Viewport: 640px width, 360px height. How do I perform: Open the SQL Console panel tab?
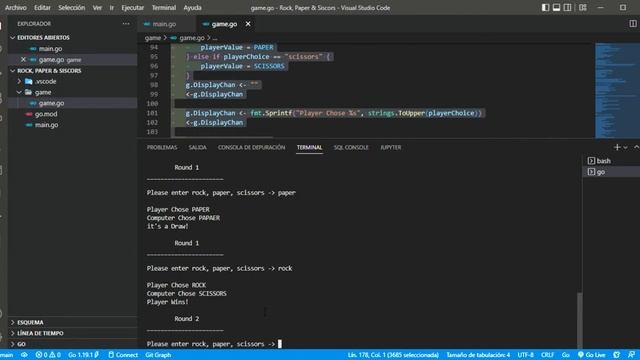pos(351,147)
